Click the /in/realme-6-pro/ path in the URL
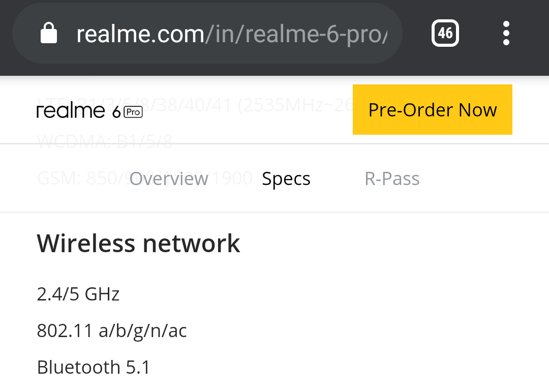This screenshot has width=549, height=392. [x=296, y=34]
